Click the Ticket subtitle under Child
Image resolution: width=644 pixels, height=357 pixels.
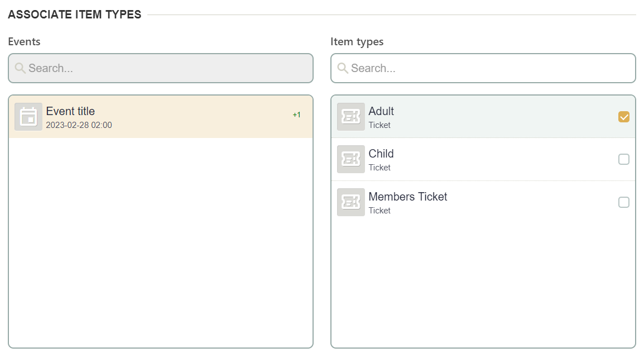(x=379, y=168)
